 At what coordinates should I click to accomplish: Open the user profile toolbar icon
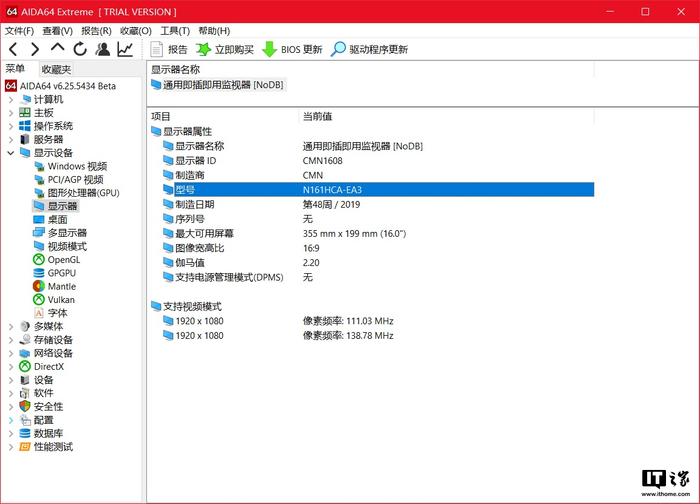click(x=103, y=49)
